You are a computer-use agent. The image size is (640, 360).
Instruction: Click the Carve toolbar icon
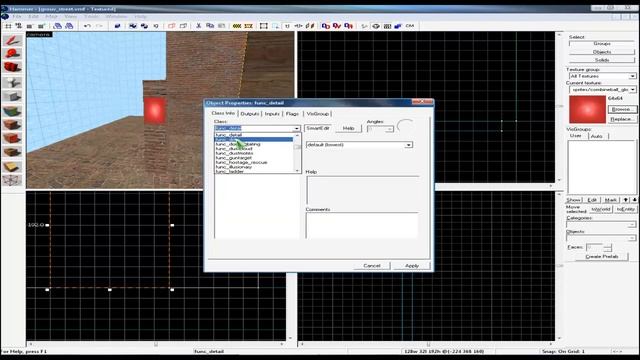click(x=117, y=26)
